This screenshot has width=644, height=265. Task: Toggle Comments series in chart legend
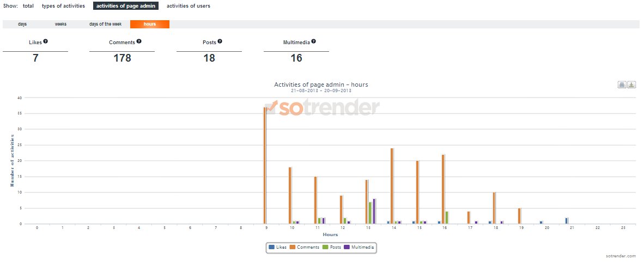(x=305, y=248)
